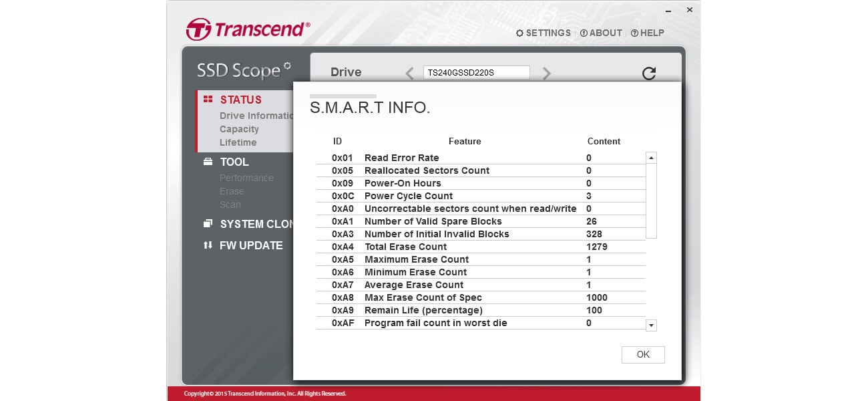Viewport: 868px width, 401px height.
Task: Click the scrollbar up arrow in SMART list
Action: pos(651,156)
